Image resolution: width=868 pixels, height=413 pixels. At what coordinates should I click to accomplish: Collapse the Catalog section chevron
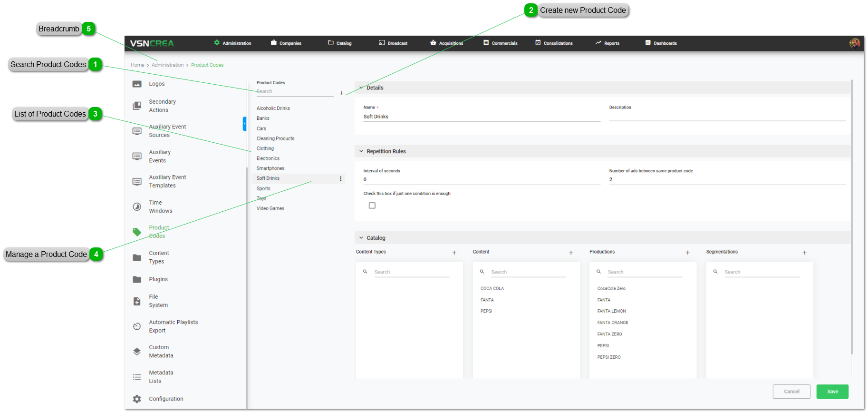coord(361,238)
